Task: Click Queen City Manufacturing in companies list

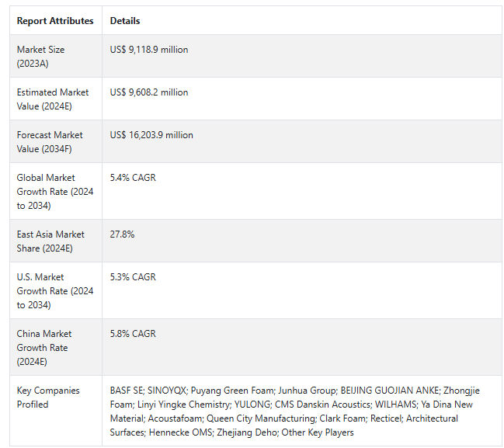Action: pyautogui.click(x=260, y=418)
